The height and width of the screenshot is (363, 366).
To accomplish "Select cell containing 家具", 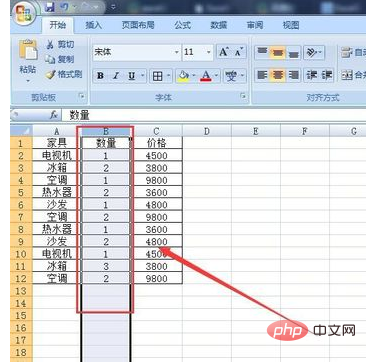I will pyautogui.click(x=57, y=143).
